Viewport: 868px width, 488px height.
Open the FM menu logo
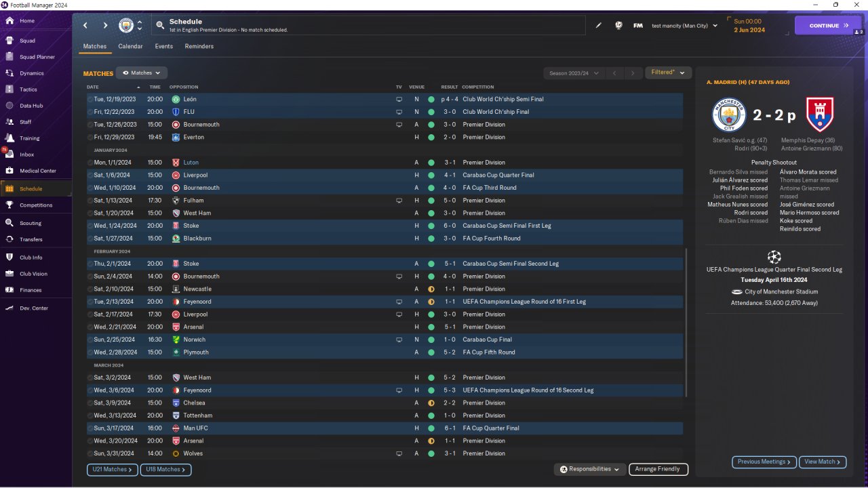[638, 26]
